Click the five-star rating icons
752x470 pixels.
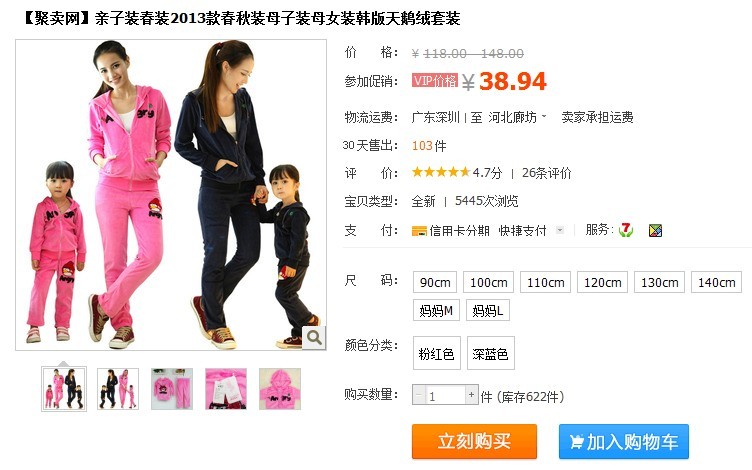tap(441, 172)
